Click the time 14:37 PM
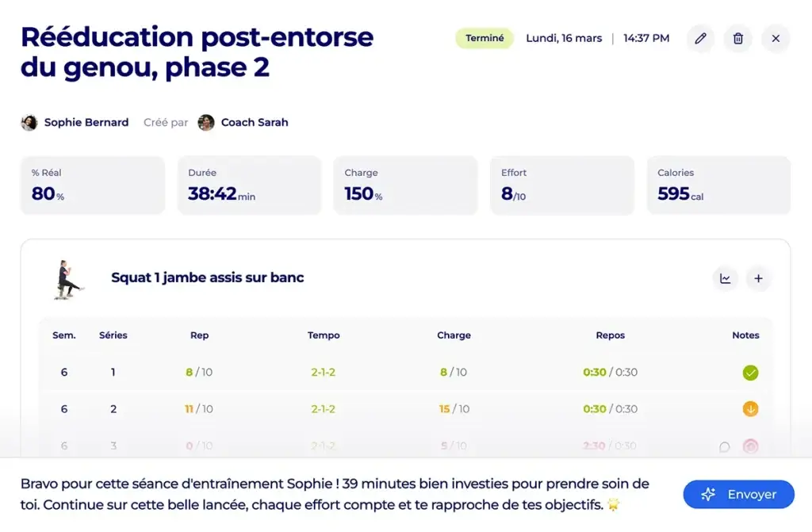Viewport: 812px width, 532px height. (x=646, y=38)
